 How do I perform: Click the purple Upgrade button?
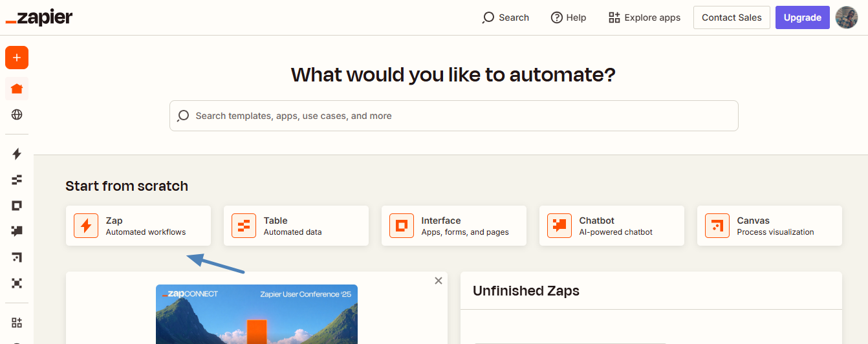point(803,17)
